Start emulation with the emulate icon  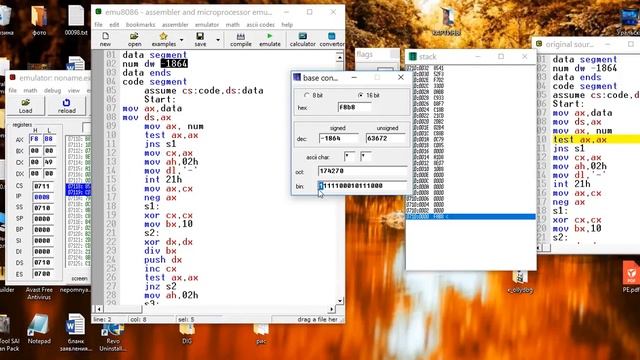point(270,39)
